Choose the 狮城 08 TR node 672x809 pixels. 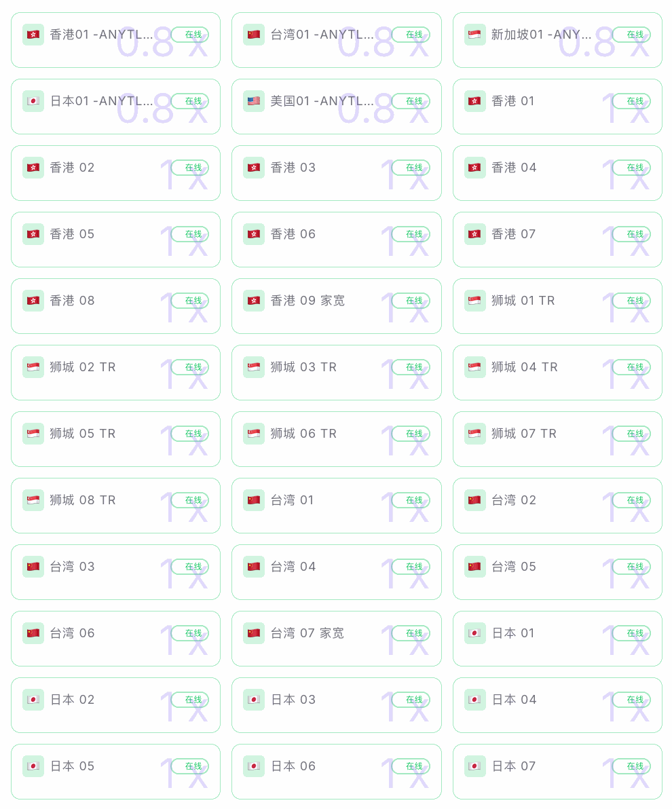point(115,506)
